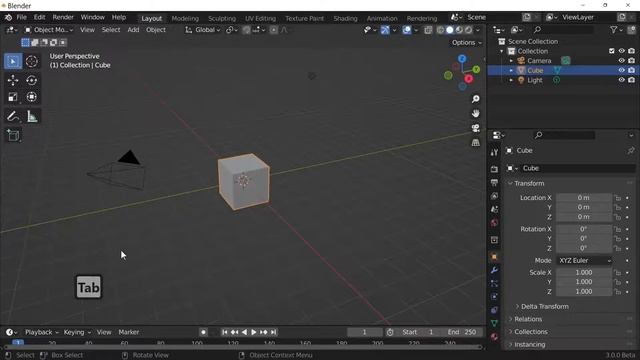Open the File menu
The width and height of the screenshot is (640, 360).
[21, 18]
